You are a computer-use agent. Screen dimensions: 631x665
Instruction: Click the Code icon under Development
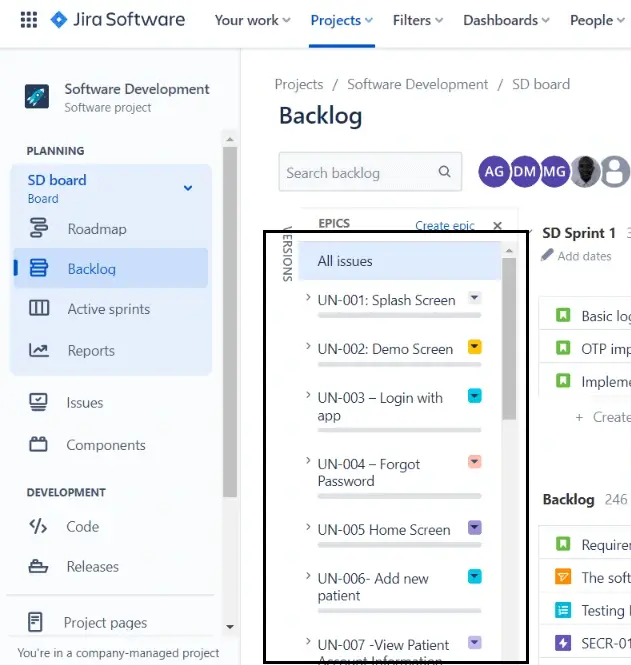(x=39, y=526)
